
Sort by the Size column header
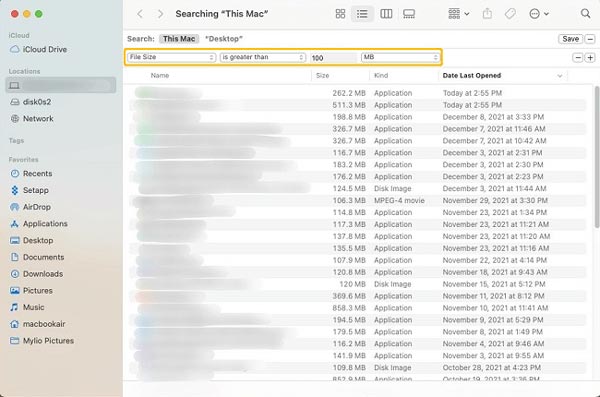tap(322, 75)
